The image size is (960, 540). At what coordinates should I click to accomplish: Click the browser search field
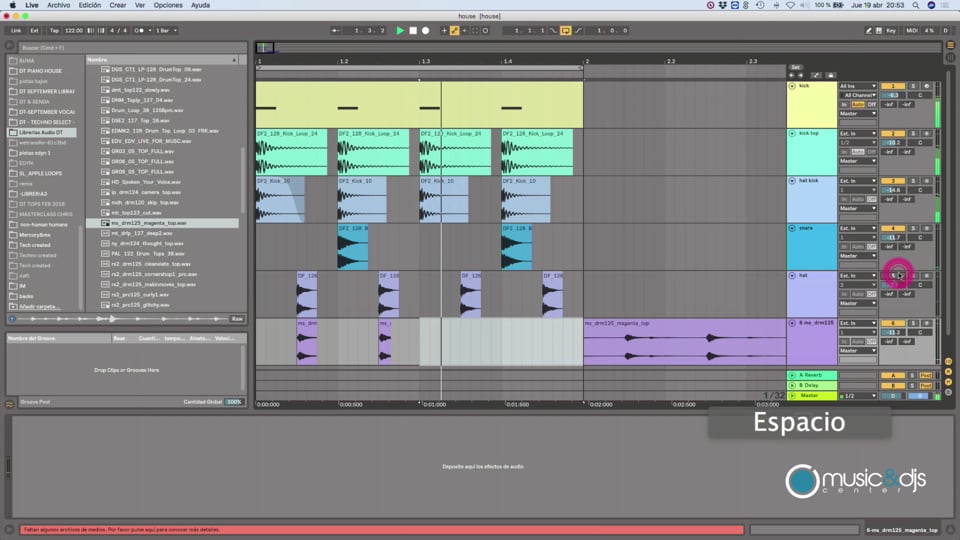coord(132,47)
